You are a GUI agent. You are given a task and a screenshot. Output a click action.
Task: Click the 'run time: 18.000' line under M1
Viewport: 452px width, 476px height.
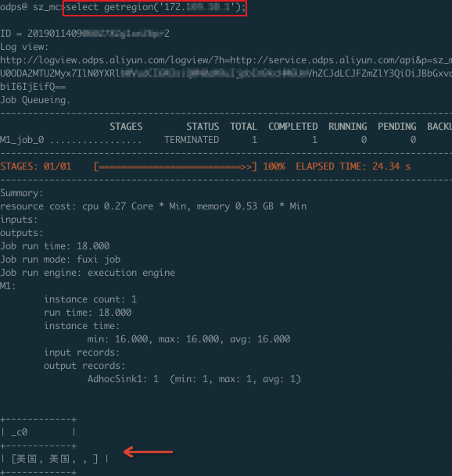pos(88,313)
